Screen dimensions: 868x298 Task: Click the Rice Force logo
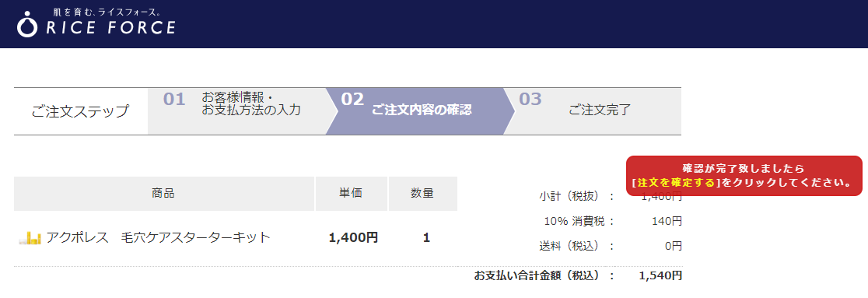coord(96,23)
